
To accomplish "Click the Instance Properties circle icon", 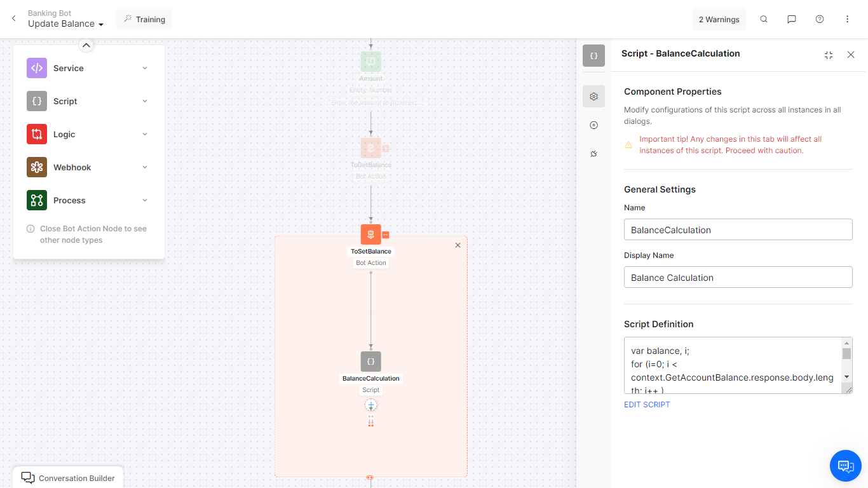I will pyautogui.click(x=593, y=125).
